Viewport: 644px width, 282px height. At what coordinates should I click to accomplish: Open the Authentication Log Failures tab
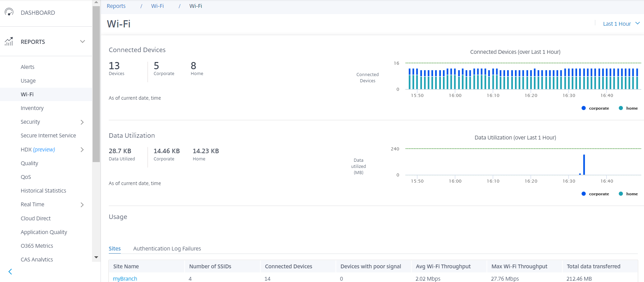point(167,248)
